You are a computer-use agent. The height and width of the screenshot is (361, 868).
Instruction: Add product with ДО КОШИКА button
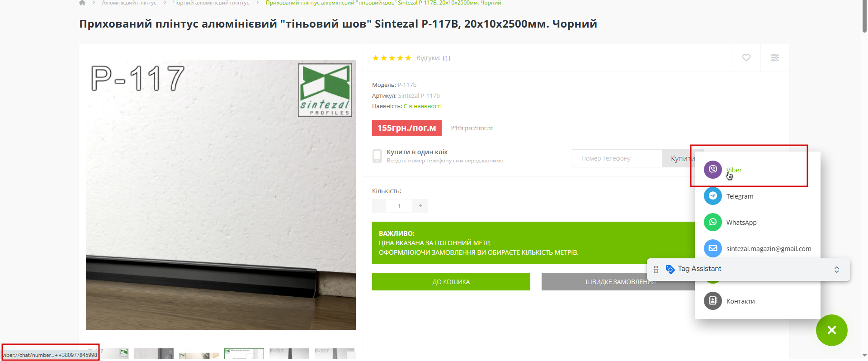click(x=451, y=282)
